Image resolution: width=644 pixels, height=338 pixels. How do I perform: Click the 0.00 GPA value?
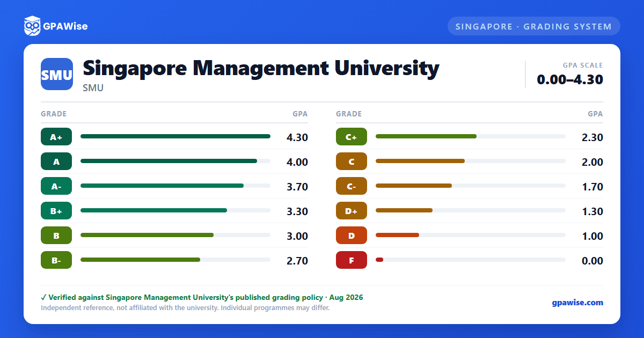point(592,261)
